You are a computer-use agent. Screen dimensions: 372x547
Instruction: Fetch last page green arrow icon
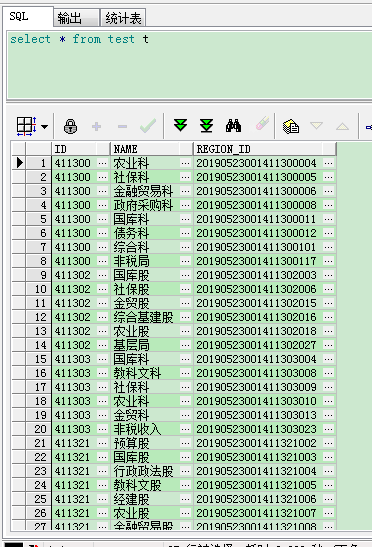tap(206, 126)
